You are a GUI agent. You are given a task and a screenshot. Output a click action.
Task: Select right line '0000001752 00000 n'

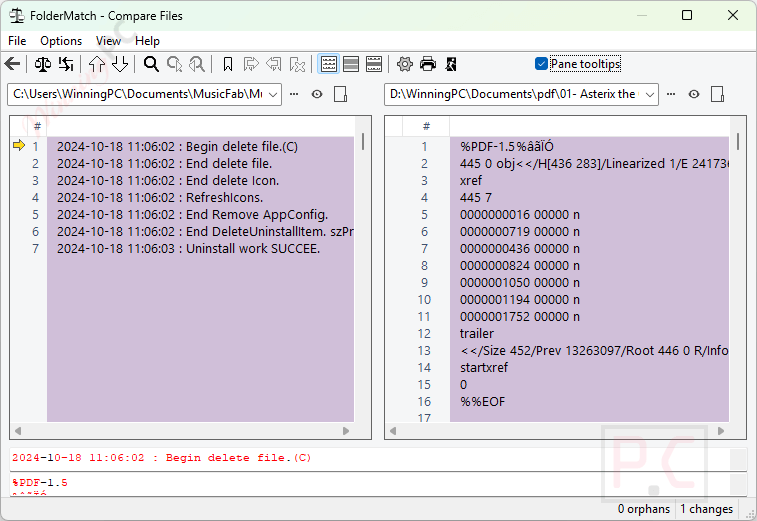coord(589,317)
